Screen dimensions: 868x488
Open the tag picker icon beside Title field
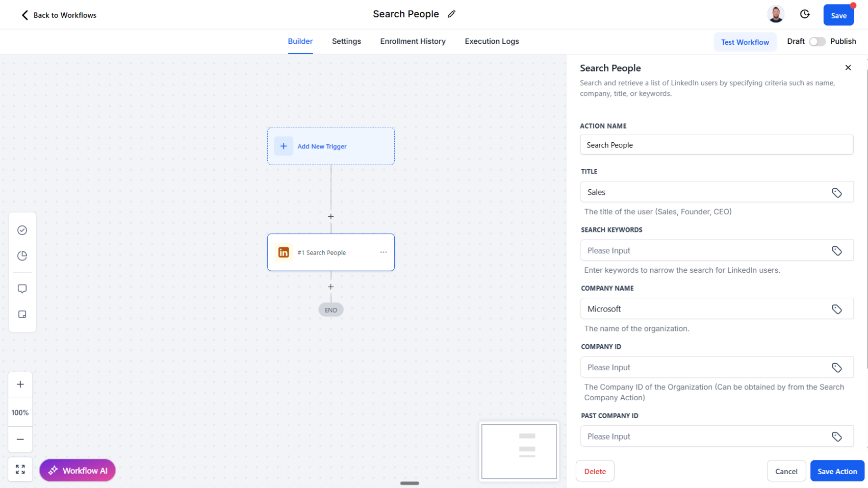[x=836, y=192]
